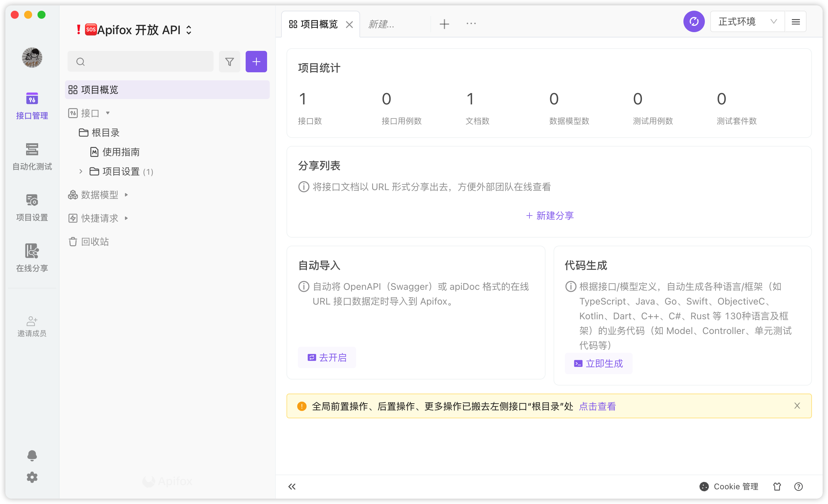
Task: Click the purple sync refresh button
Action: point(694,22)
